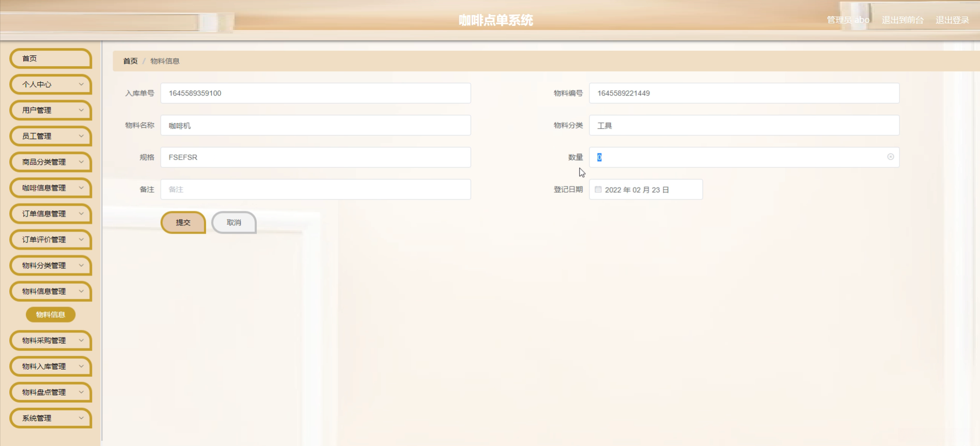Click the 管理员 abo account label
980x446 pixels.
click(848, 20)
